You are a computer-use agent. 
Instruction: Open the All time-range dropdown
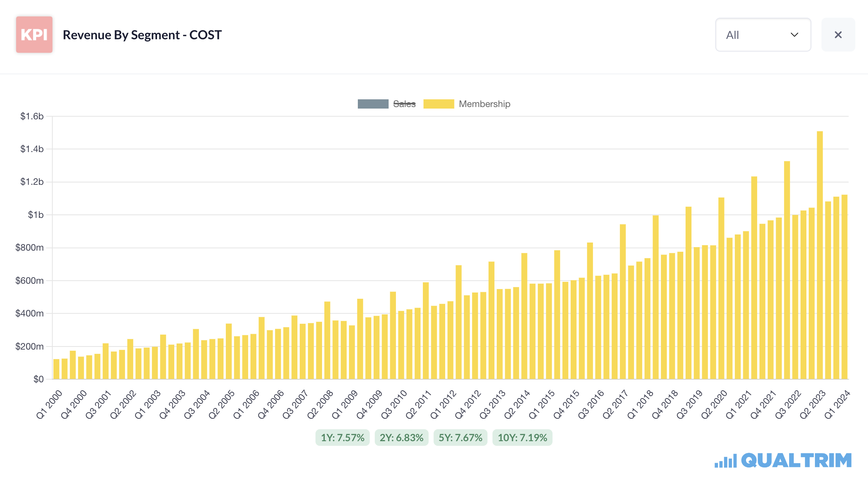coord(763,35)
